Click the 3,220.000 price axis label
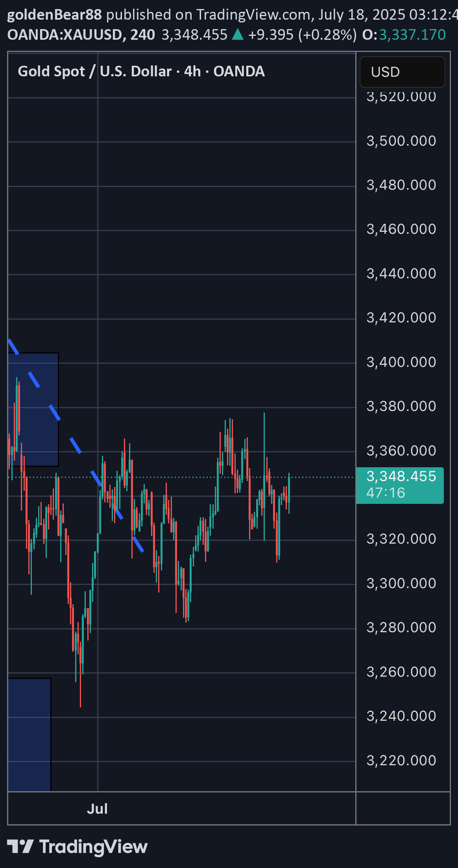458x868 pixels. tap(401, 760)
